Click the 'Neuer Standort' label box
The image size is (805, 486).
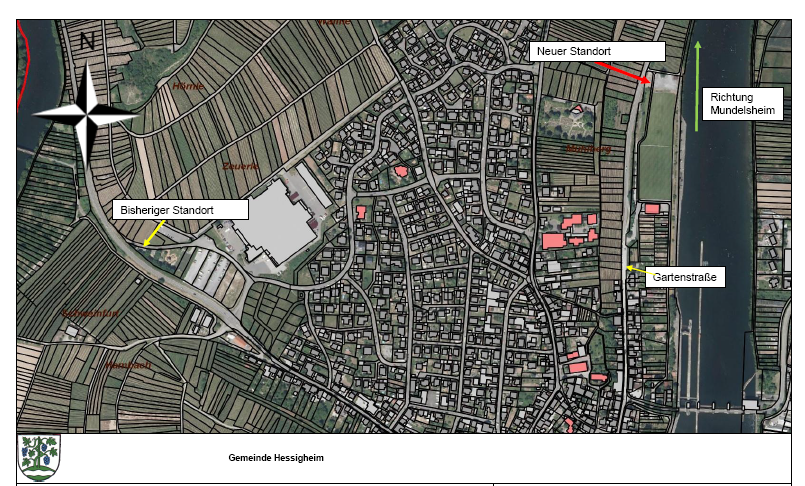click(x=597, y=51)
